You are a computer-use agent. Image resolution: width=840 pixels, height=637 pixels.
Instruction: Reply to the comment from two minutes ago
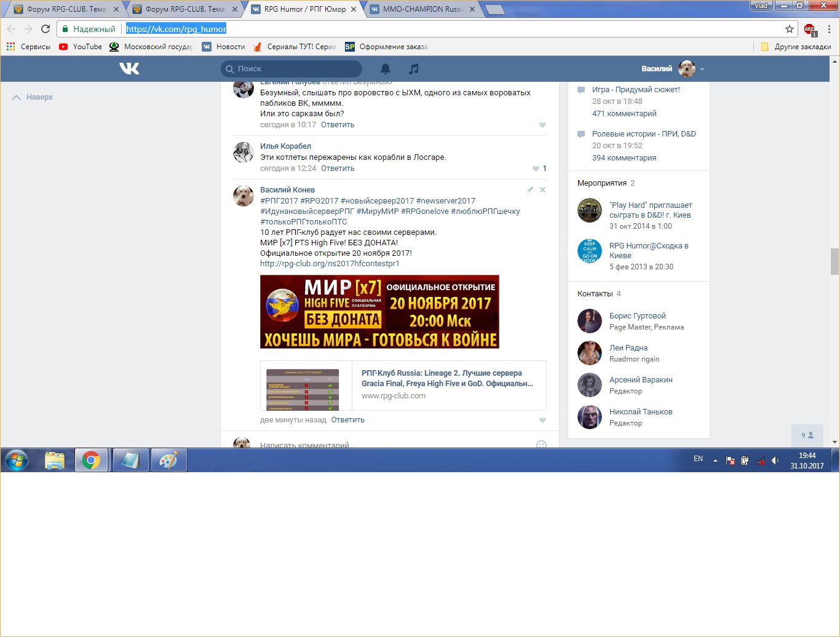348,420
